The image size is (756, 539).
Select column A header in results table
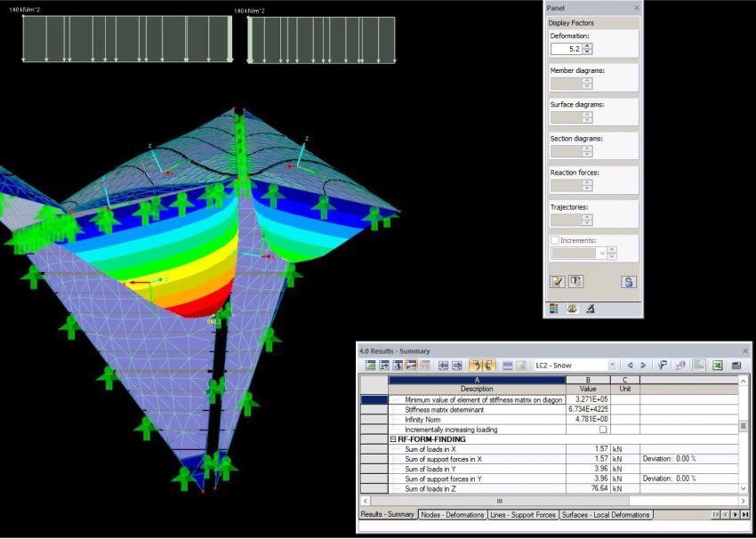477,380
